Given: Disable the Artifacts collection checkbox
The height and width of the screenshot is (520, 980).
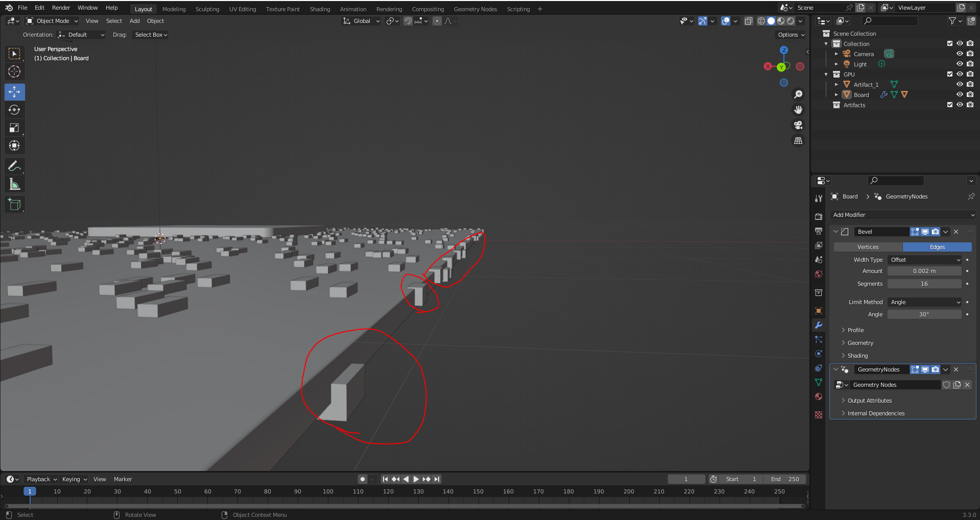Looking at the screenshot, I should 949,105.
